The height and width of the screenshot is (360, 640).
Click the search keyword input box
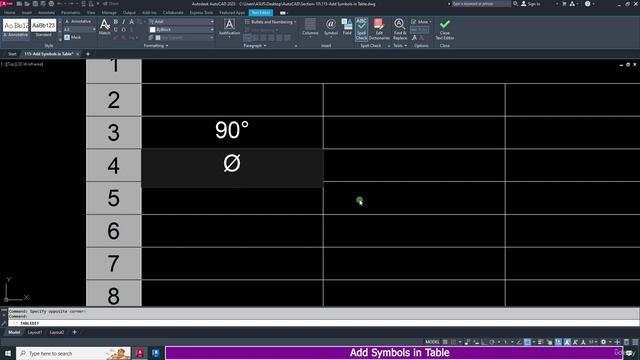point(481,4)
